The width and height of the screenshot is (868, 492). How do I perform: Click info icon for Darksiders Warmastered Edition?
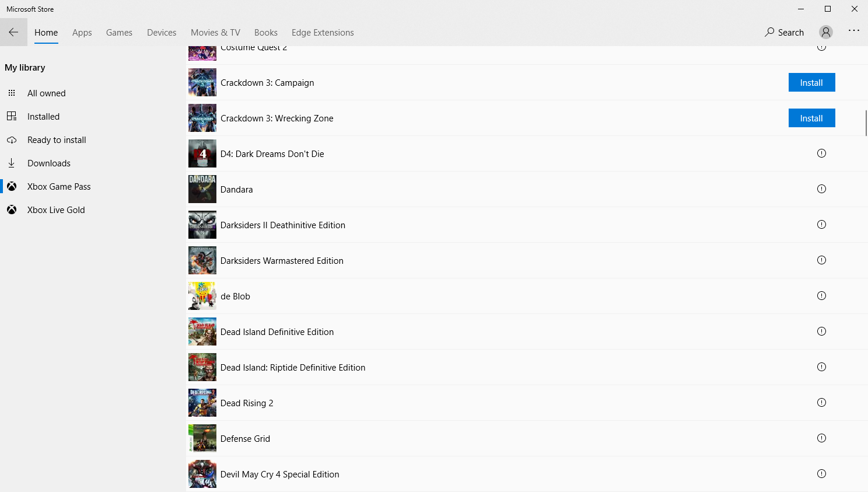click(x=821, y=260)
